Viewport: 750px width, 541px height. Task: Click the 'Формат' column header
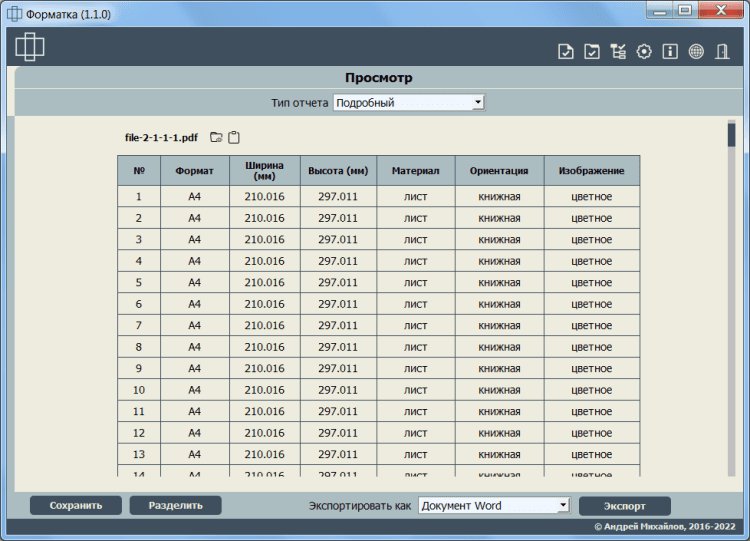[x=194, y=171]
